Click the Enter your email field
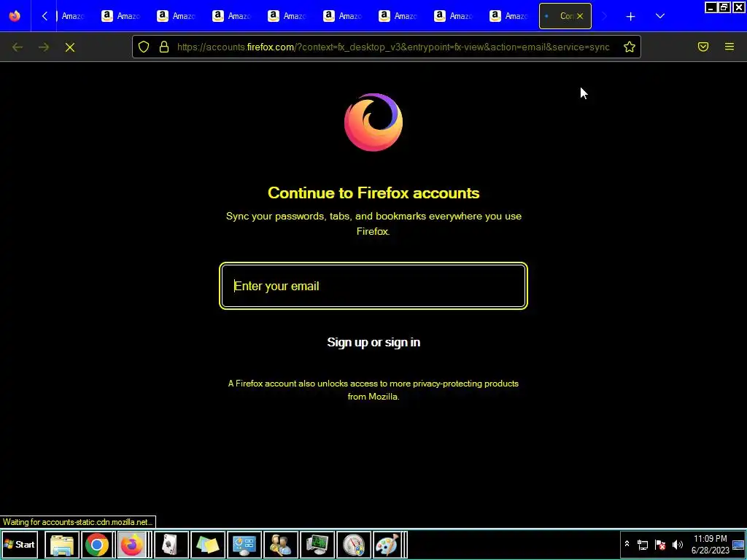The image size is (747, 560). [373, 286]
